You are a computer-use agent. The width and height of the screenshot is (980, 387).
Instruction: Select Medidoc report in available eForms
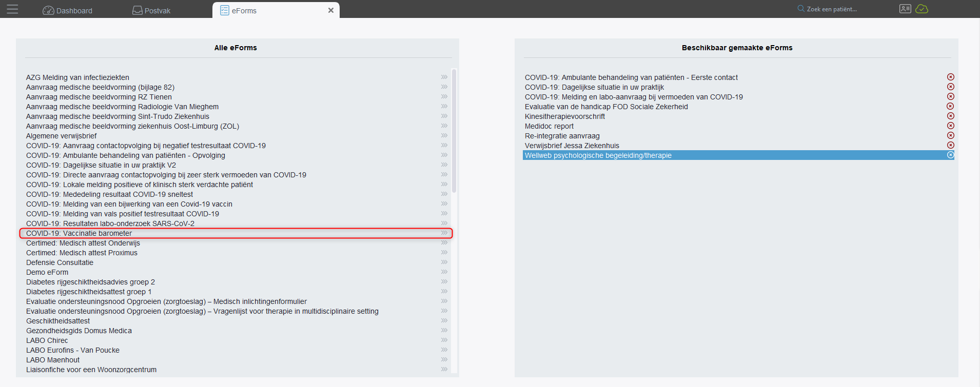click(x=738, y=126)
